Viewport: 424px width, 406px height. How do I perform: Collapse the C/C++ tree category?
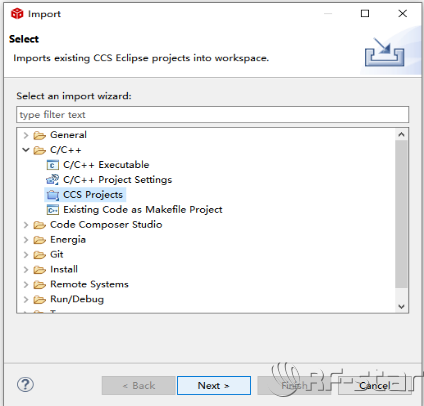[x=26, y=150]
